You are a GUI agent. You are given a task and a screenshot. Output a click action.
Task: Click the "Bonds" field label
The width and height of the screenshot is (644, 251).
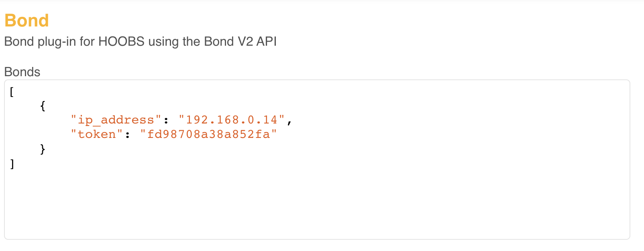[22, 72]
